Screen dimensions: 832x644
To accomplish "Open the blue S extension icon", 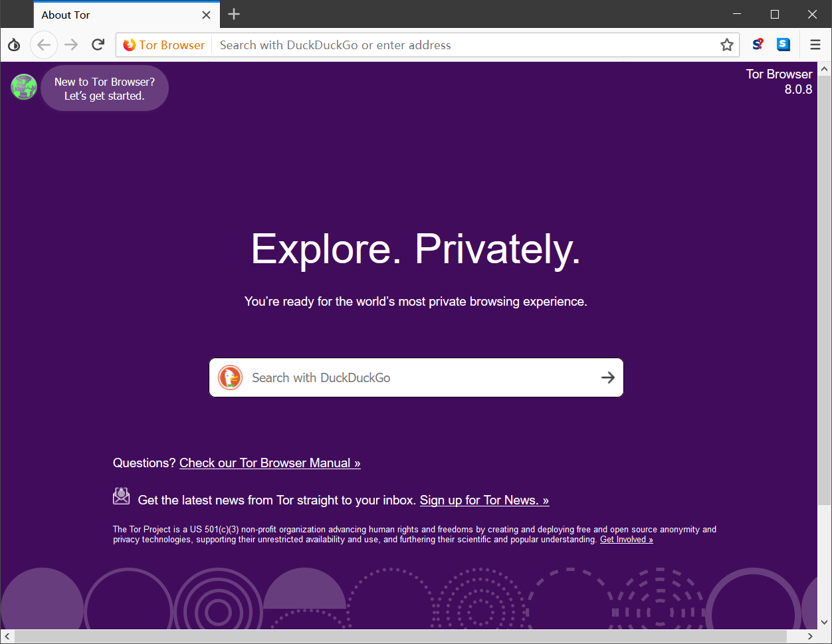I will click(x=783, y=45).
